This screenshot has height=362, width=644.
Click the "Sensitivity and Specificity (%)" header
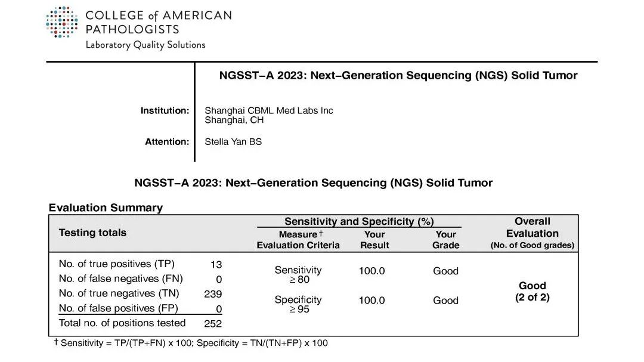click(359, 221)
